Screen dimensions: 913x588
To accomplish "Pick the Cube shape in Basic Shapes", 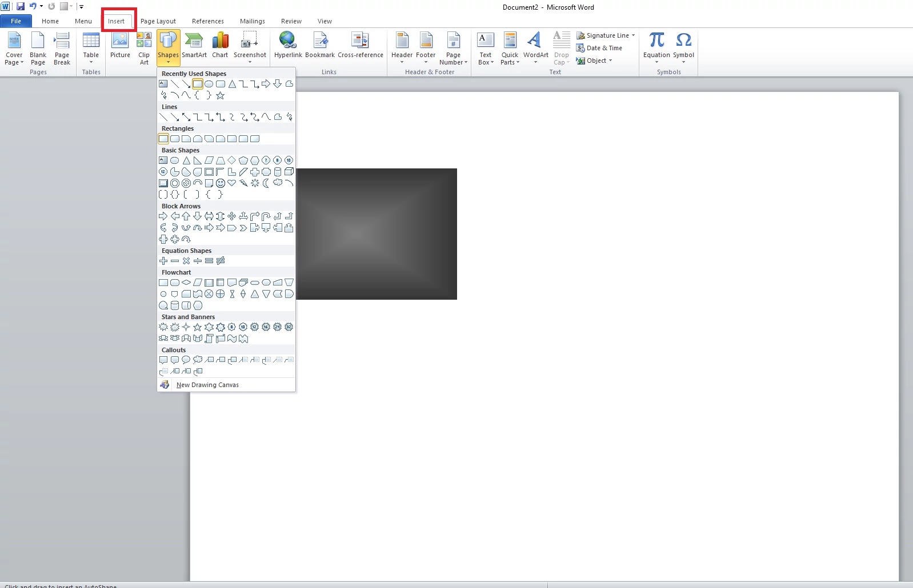I will point(289,172).
